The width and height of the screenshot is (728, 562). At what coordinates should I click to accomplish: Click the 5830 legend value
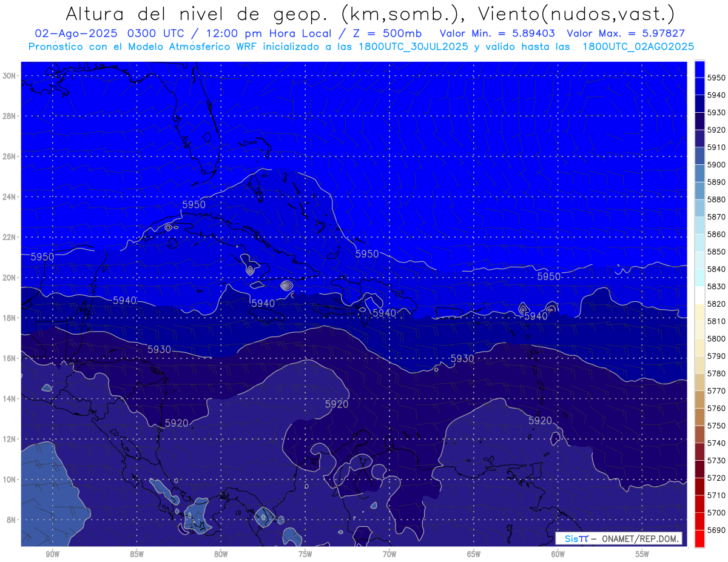click(716, 286)
